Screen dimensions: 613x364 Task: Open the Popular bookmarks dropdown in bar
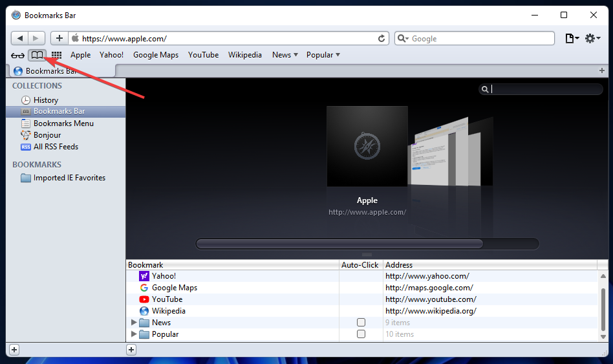click(323, 55)
